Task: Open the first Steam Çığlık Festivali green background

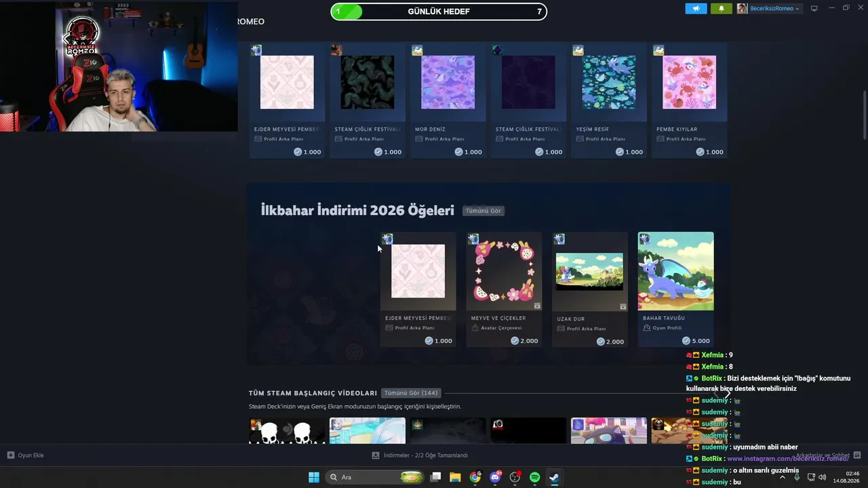Action: click(x=368, y=82)
